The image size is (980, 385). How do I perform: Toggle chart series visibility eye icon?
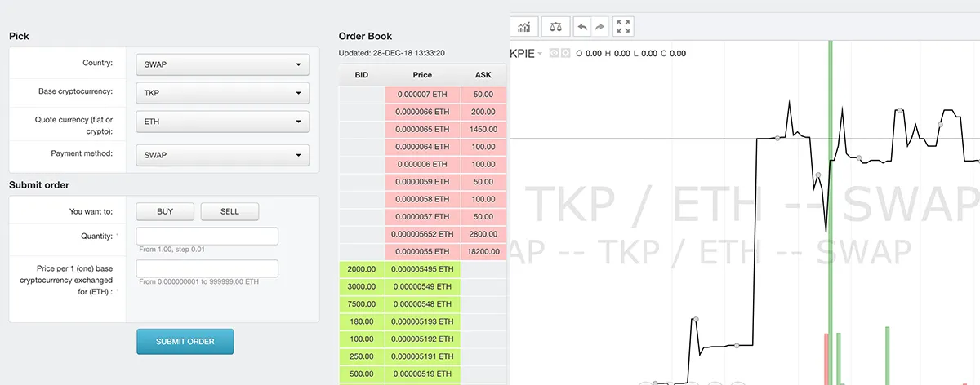point(553,53)
